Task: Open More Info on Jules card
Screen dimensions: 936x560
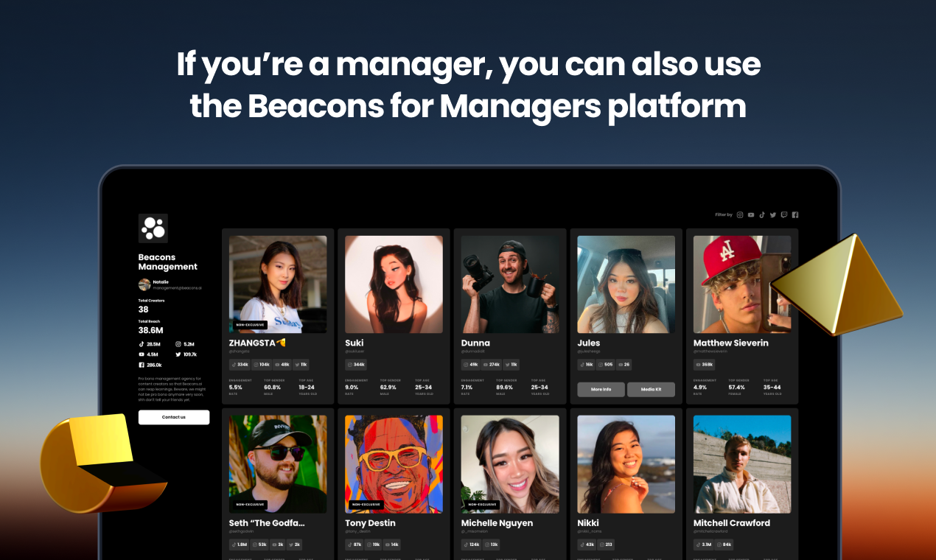Action: (601, 389)
